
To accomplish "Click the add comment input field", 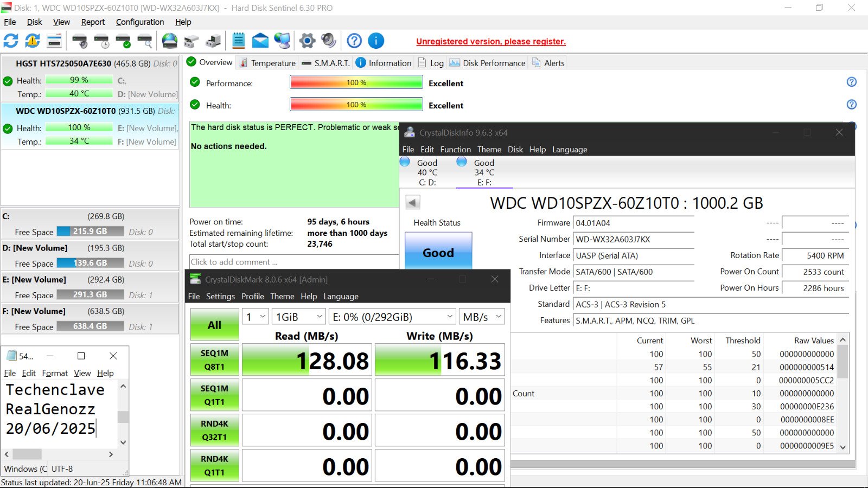I will tap(293, 262).
